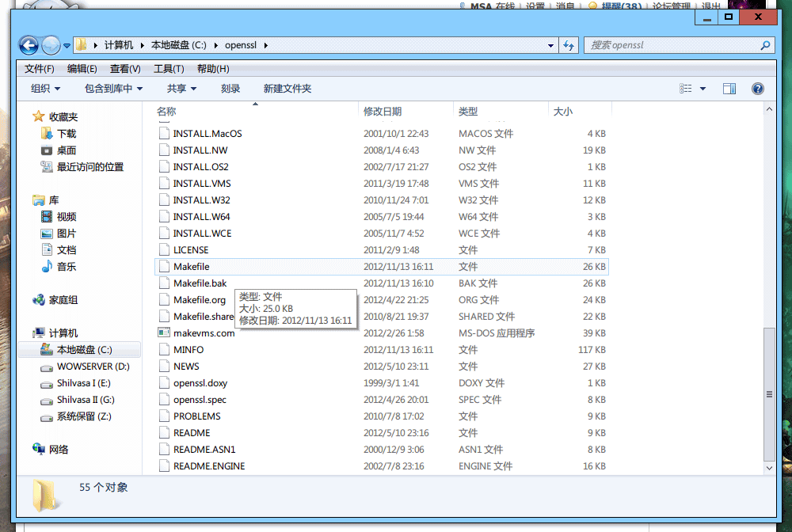Open the view options dropdown arrow
The width and height of the screenshot is (792, 532).
[x=703, y=89]
